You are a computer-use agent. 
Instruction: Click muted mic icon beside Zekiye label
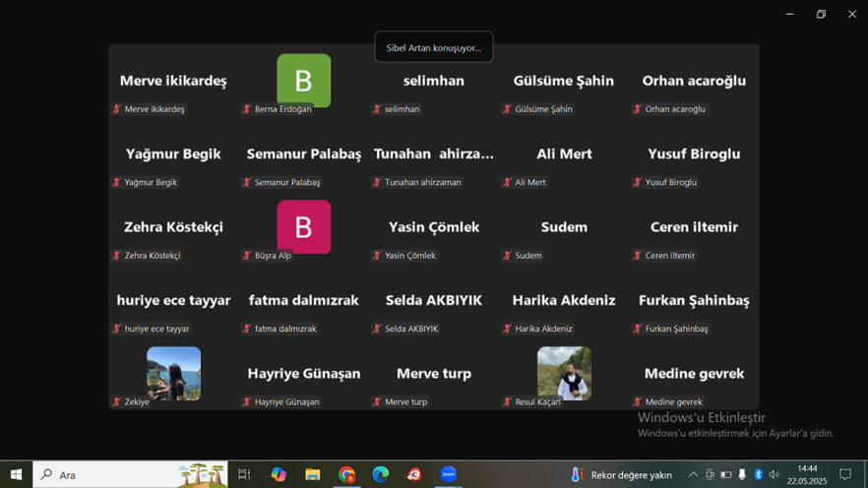(117, 401)
